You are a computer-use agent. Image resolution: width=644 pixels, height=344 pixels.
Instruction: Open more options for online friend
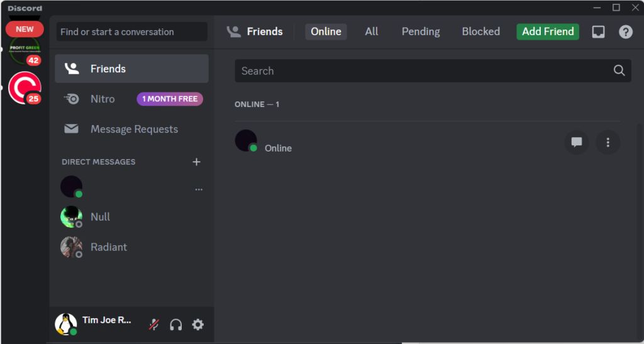(x=608, y=143)
